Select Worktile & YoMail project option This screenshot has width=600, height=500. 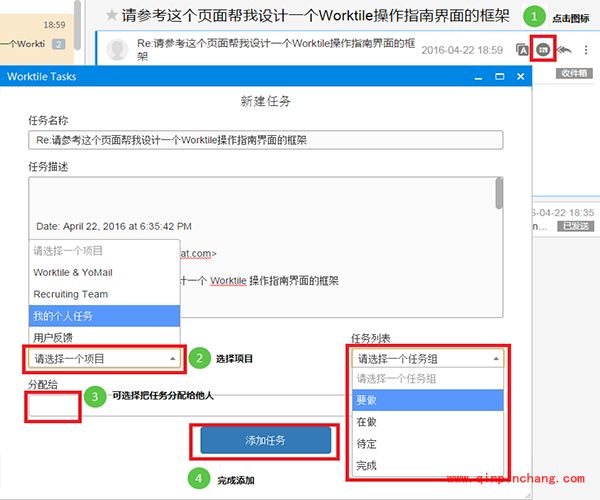coord(104,272)
